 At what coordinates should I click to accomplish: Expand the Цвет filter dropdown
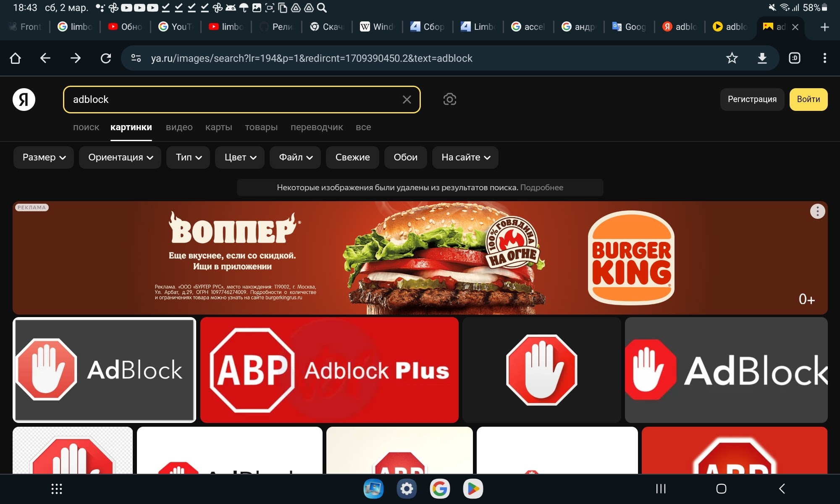click(240, 157)
